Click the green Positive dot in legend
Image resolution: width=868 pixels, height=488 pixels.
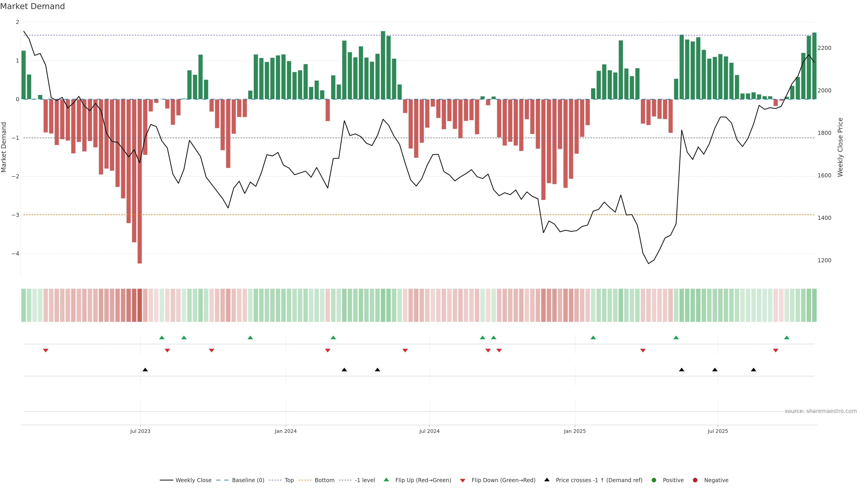click(x=654, y=480)
